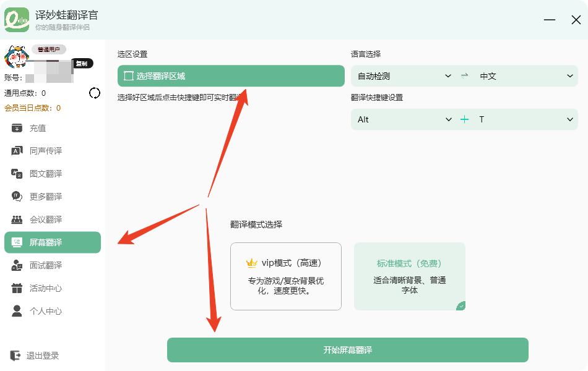The image size is (588, 371).
Task: Click the refresh points circular icon
Action: click(95, 93)
